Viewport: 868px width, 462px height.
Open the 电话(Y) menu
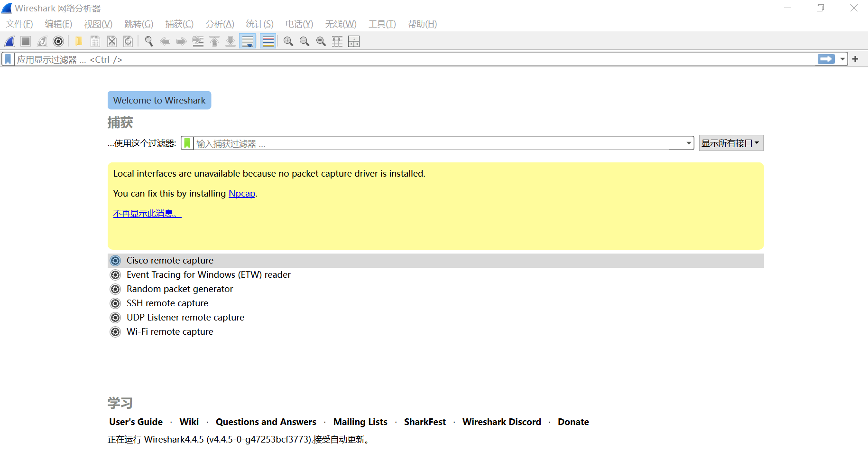[x=299, y=24]
